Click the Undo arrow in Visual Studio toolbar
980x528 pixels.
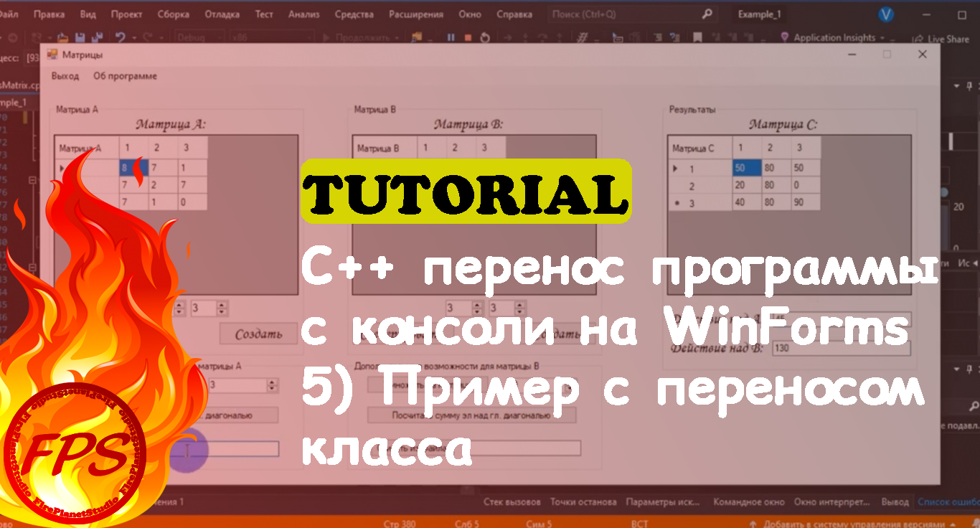[120, 37]
